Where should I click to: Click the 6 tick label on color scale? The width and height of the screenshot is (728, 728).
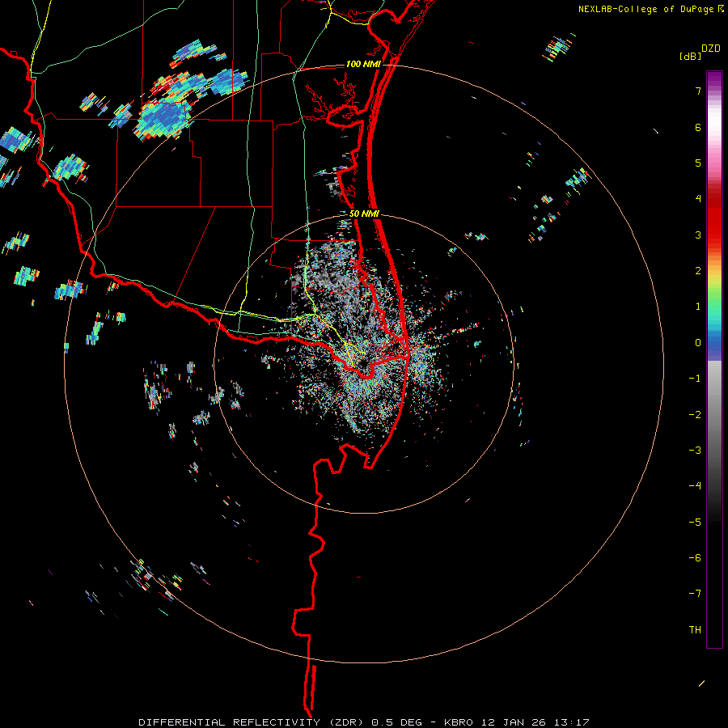pos(698,127)
